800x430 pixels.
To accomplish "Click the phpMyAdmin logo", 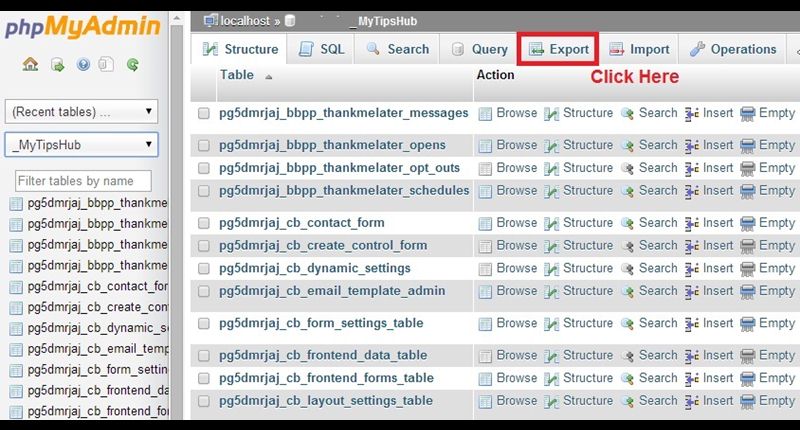I will pos(83,27).
